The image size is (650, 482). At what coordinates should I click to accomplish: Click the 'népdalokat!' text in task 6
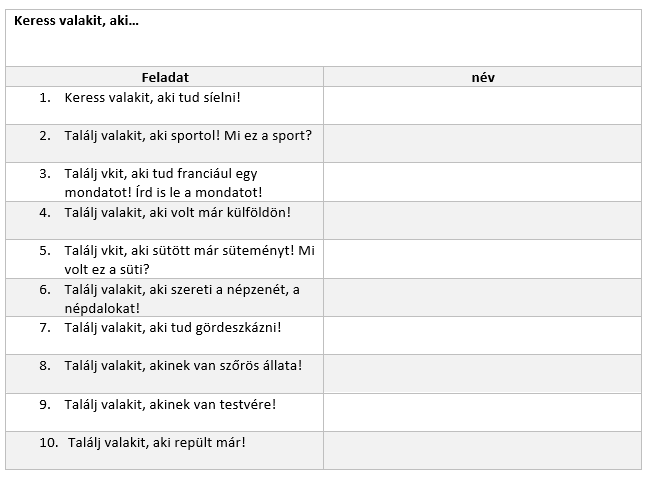tap(102, 308)
